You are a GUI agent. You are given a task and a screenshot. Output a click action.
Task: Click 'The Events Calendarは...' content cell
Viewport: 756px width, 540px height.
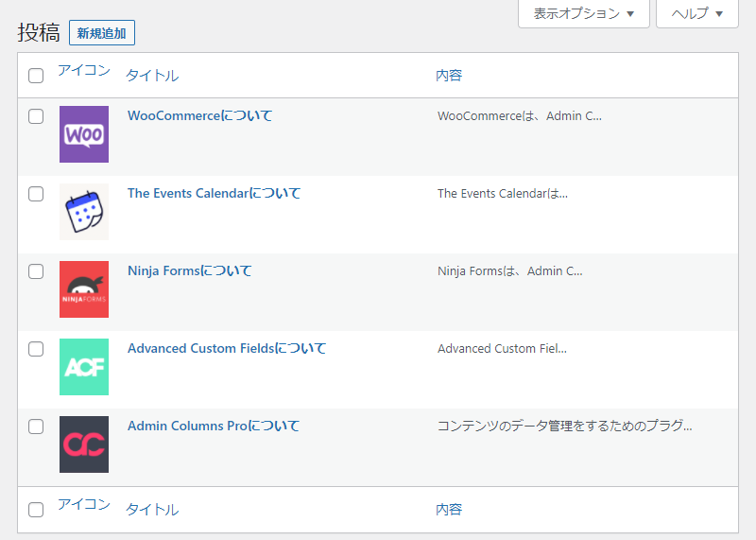click(x=503, y=194)
